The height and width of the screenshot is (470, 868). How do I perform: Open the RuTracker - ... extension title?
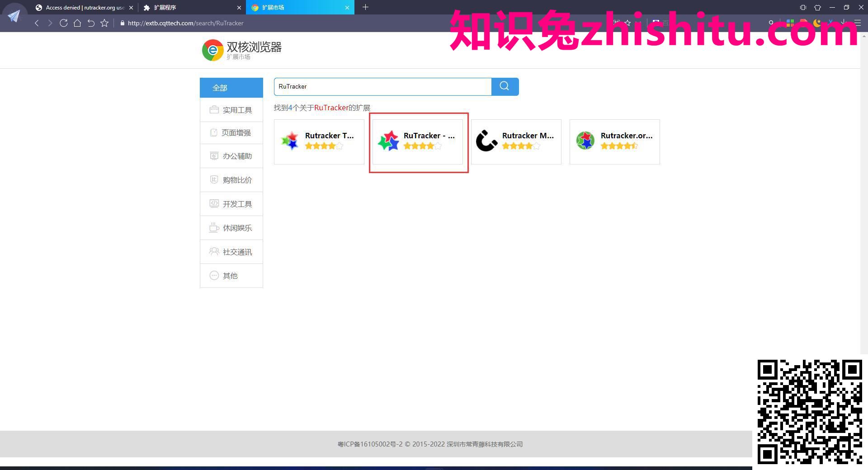coord(429,136)
